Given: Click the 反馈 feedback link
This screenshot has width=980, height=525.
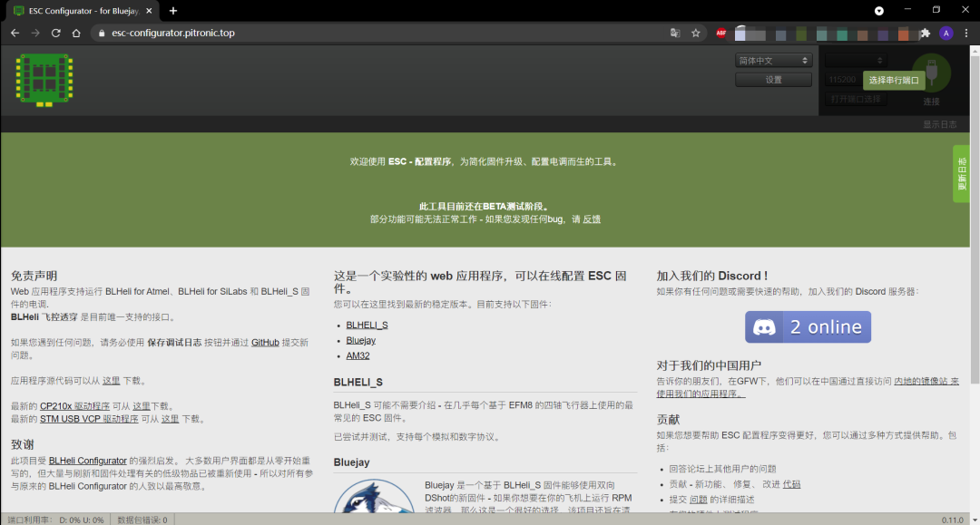Looking at the screenshot, I should tap(592, 219).
